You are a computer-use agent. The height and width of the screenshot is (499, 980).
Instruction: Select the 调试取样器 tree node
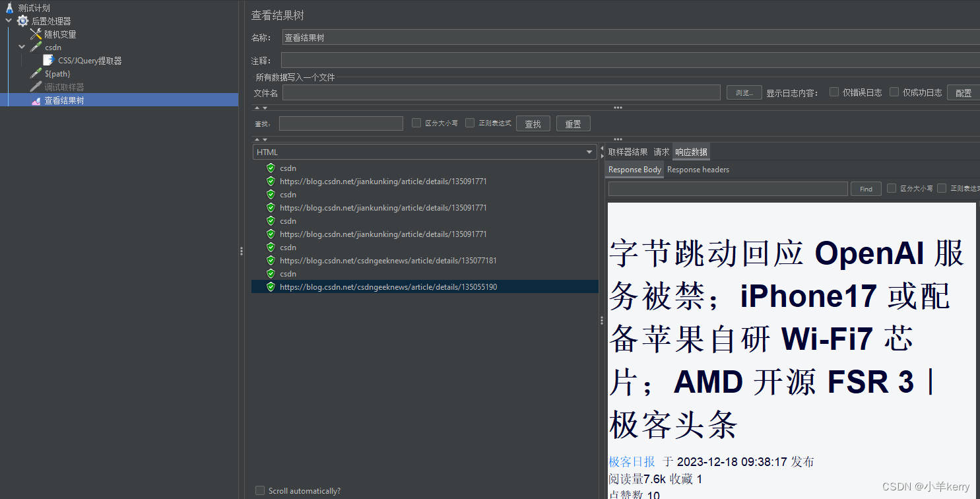[64, 87]
